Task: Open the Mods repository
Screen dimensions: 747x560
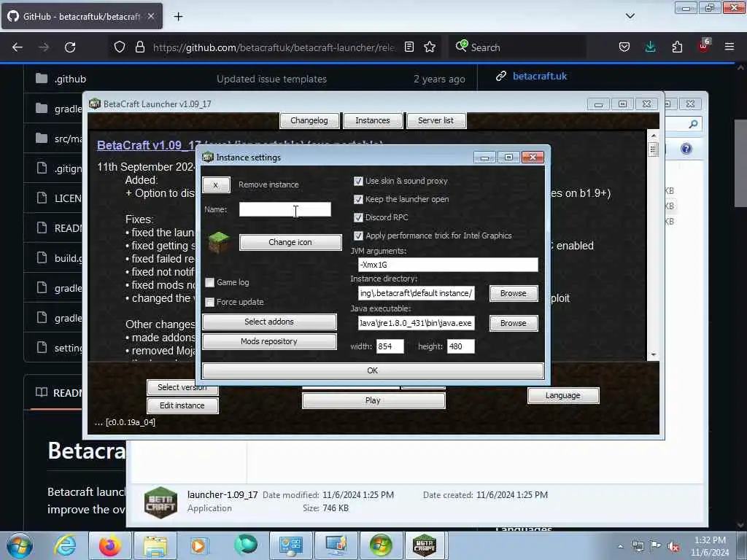Action: click(x=269, y=341)
